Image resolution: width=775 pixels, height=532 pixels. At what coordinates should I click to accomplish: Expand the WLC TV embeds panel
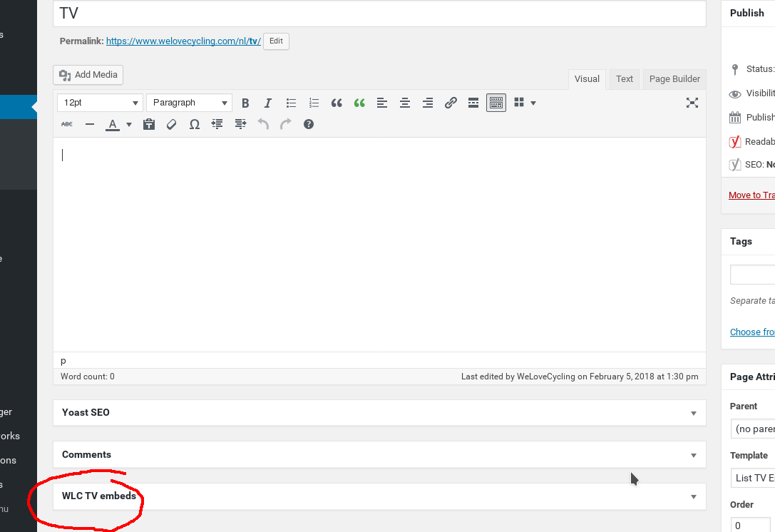tap(379, 496)
